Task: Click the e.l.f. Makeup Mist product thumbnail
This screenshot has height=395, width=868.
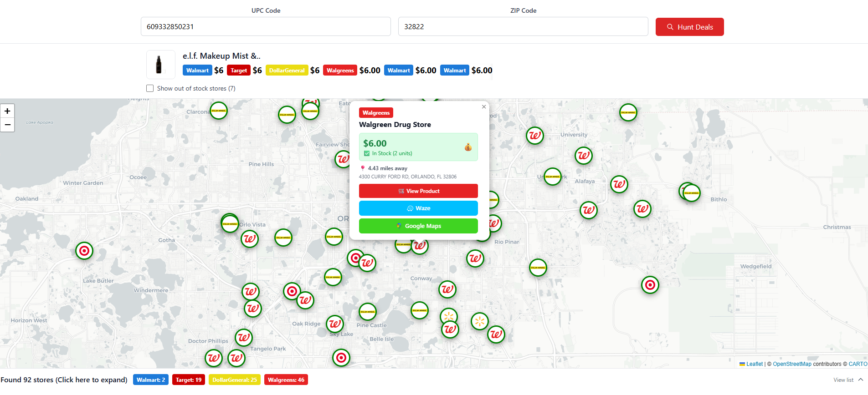Action: click(x=161, y=65)
